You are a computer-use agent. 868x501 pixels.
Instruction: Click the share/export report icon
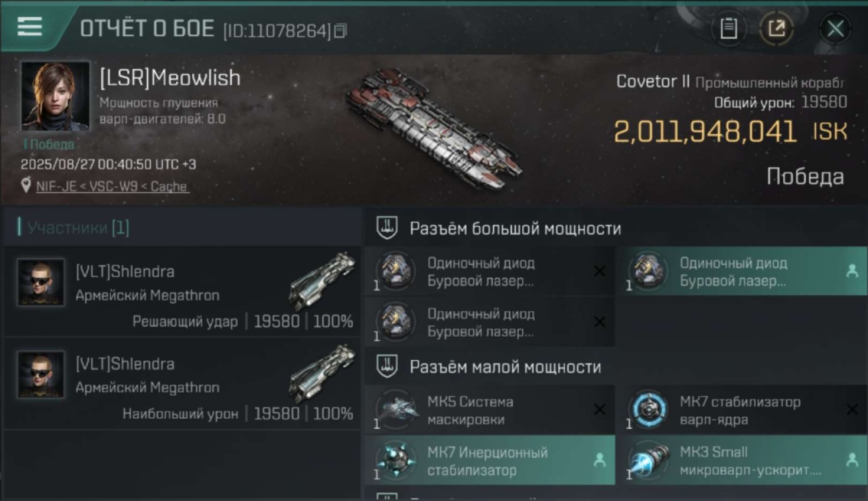pyautogui.click(x=777, y=29)
